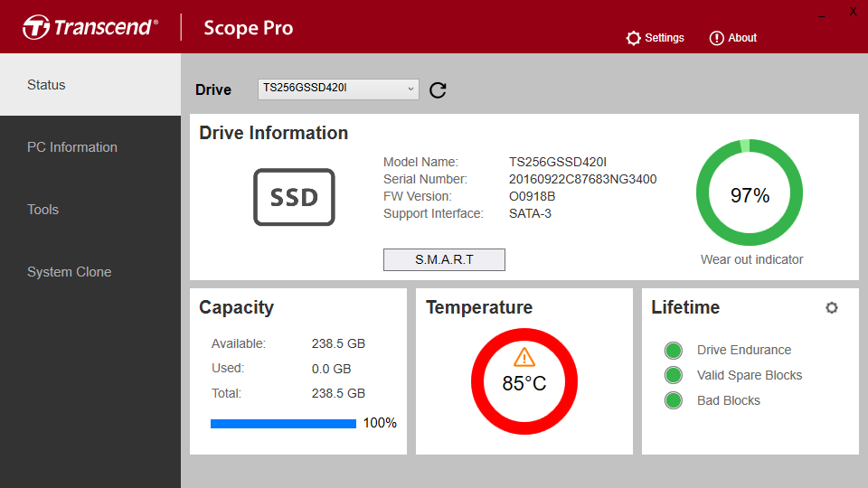The width and height of the screenshot is (868, 488).
Task: Open Settings via the gear icon
Action: tap(633, 38)
